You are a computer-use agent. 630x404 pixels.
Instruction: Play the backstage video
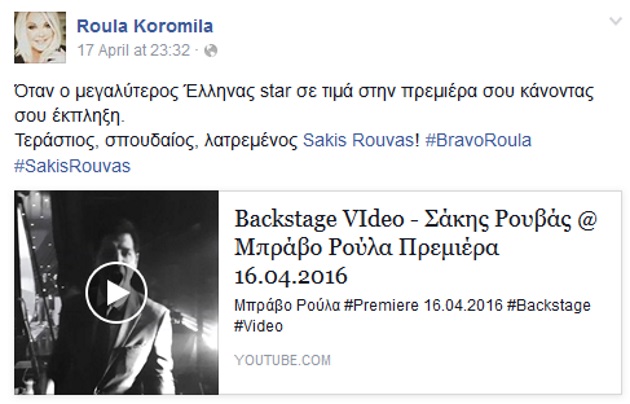click(116, 293)
